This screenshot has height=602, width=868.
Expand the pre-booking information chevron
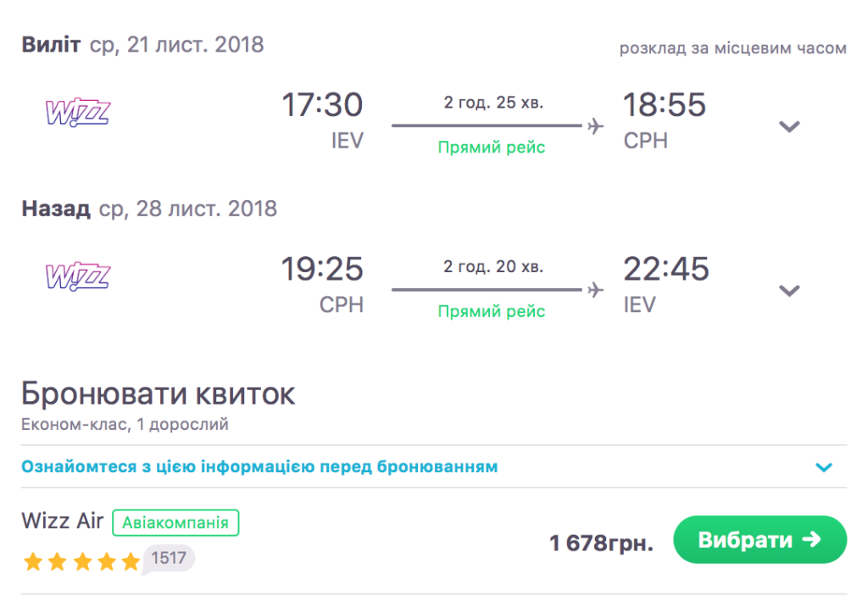[x=823, y=467]
